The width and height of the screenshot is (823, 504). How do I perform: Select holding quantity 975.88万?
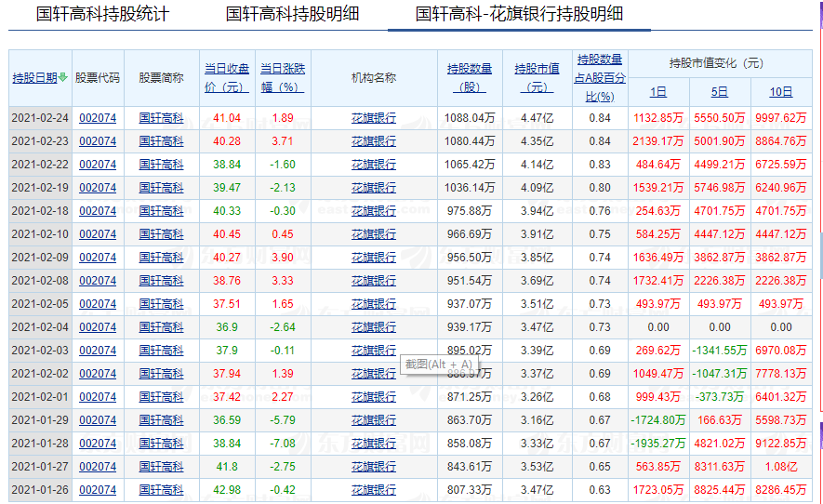coord(470,211)
